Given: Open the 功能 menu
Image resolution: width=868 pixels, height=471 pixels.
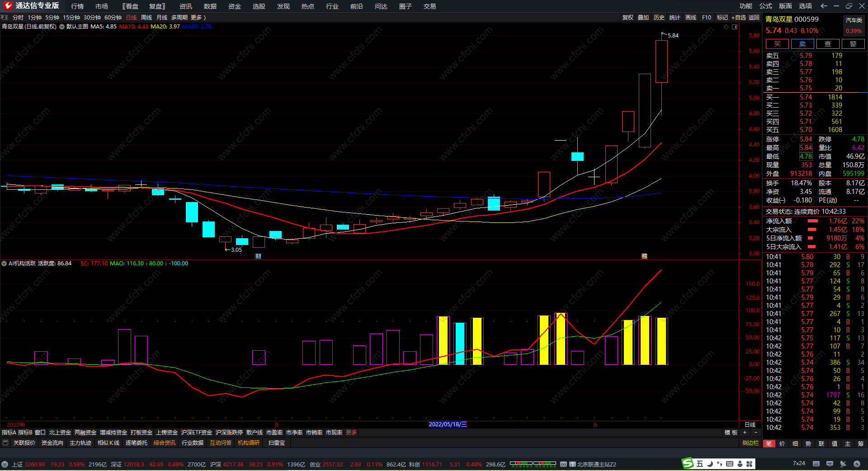Looking at the screenshot, I should [x=746, y=6].
